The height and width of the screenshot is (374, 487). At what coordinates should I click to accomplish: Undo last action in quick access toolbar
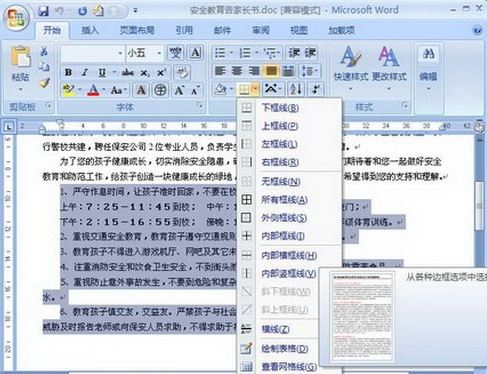[59, 11]
